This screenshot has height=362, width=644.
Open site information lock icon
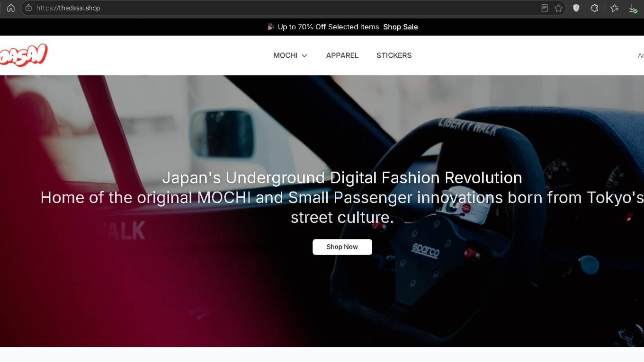tap(28, 8)
